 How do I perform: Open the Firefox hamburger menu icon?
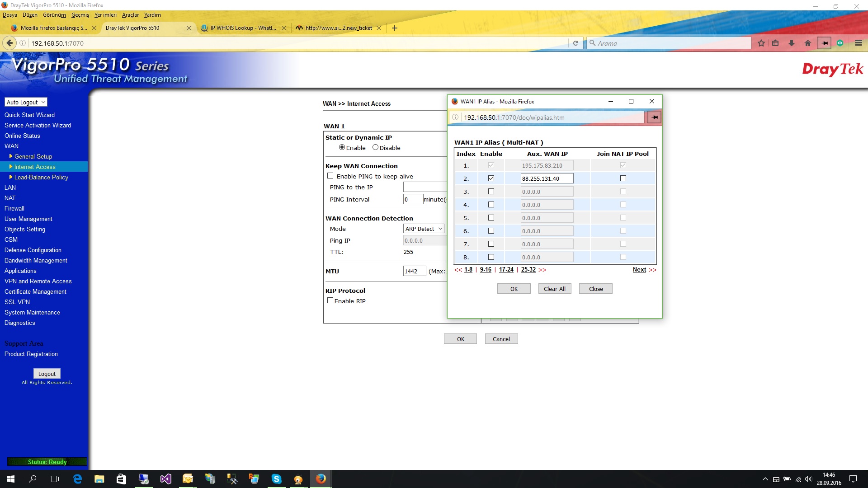(x=859, y=43)
